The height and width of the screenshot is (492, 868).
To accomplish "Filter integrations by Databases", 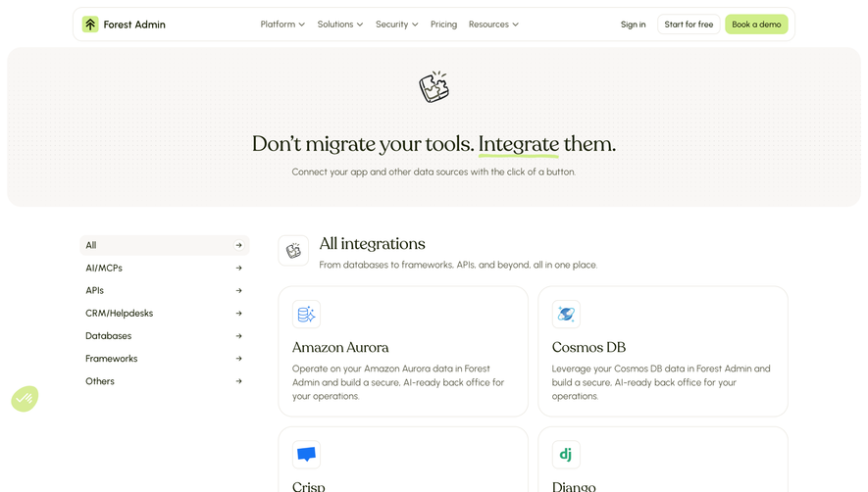I will 165,336.
